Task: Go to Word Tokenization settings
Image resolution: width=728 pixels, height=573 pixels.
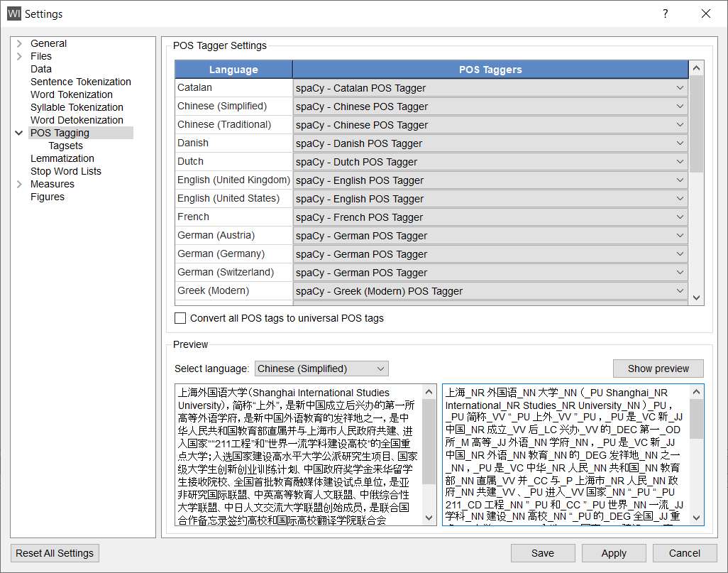Action: (72, 94)
